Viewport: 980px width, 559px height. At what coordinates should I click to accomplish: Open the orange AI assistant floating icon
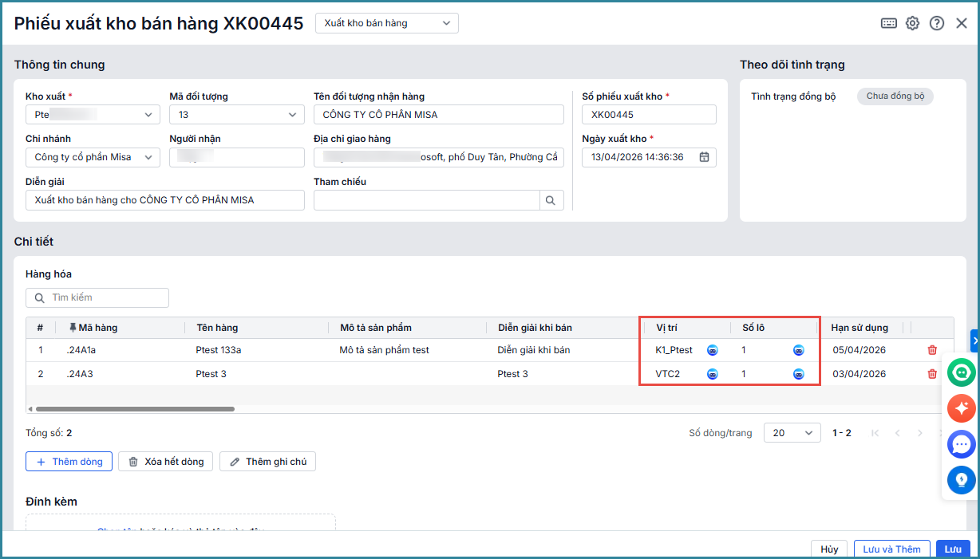click(x=961, y=408)
